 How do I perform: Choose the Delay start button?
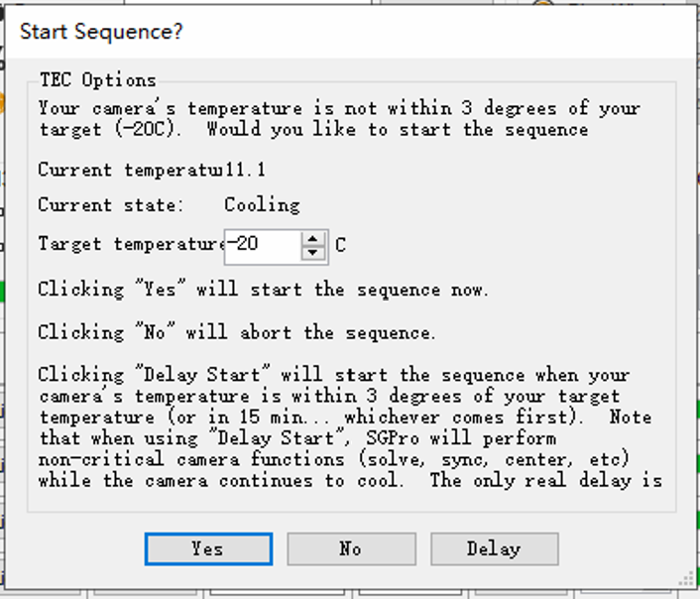(494, 548)
